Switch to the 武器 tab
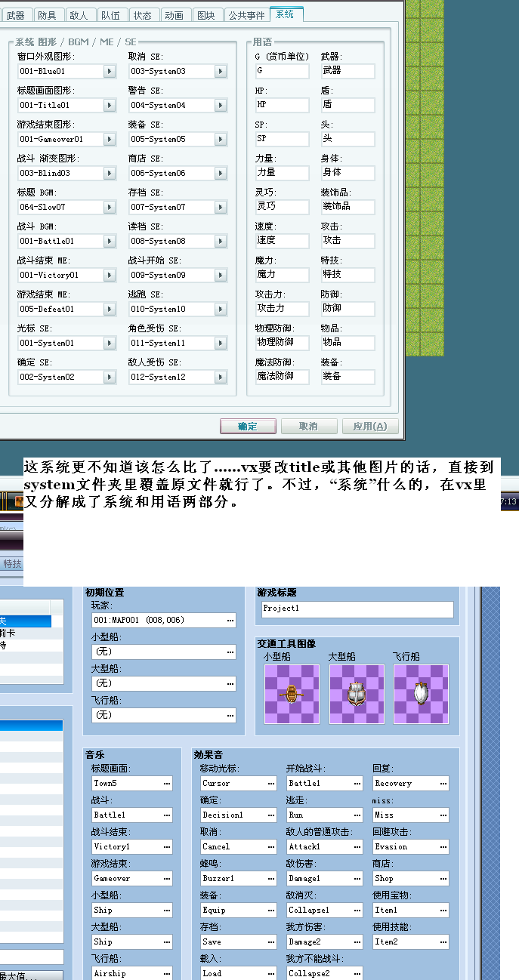 point(15,15)
